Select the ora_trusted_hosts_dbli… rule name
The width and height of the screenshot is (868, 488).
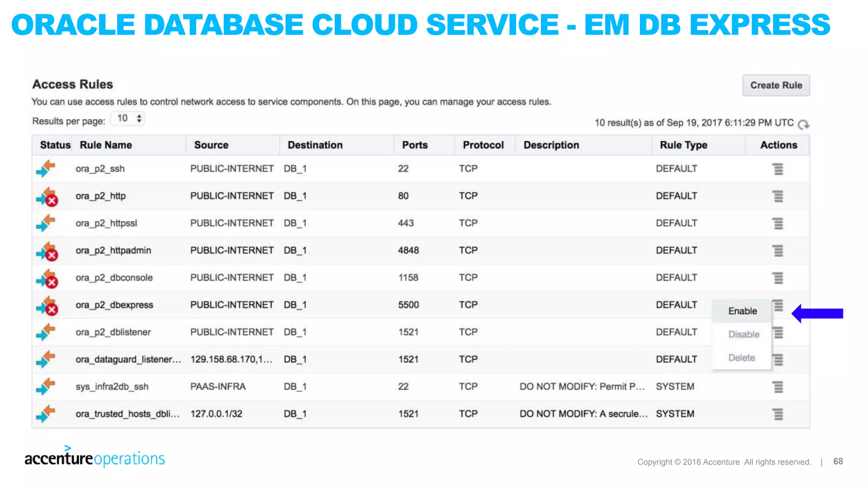(x=128, y=413)
